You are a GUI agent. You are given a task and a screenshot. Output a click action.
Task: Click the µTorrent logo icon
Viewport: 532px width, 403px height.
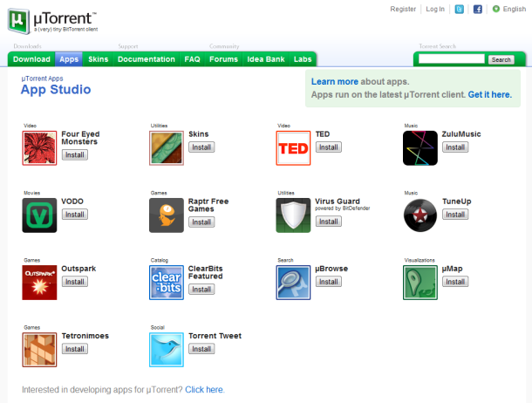pos(18,21)
